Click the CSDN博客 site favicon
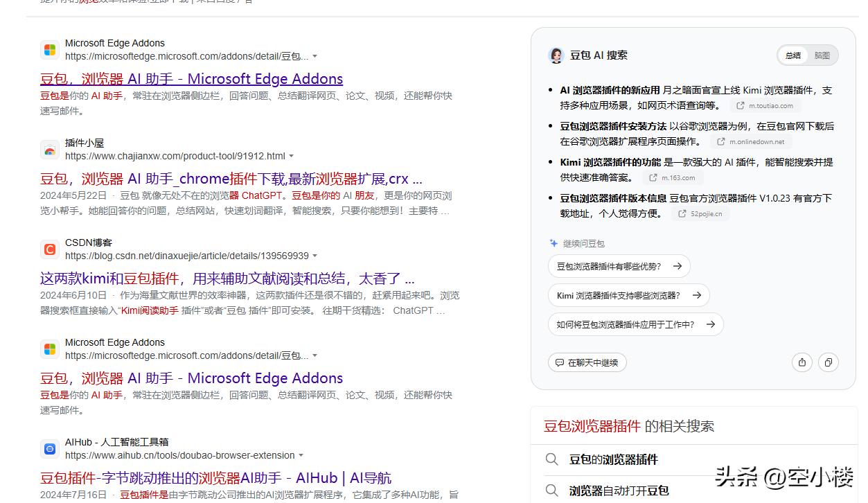Viewport: 868px width, 503px height. pos(49,249)
